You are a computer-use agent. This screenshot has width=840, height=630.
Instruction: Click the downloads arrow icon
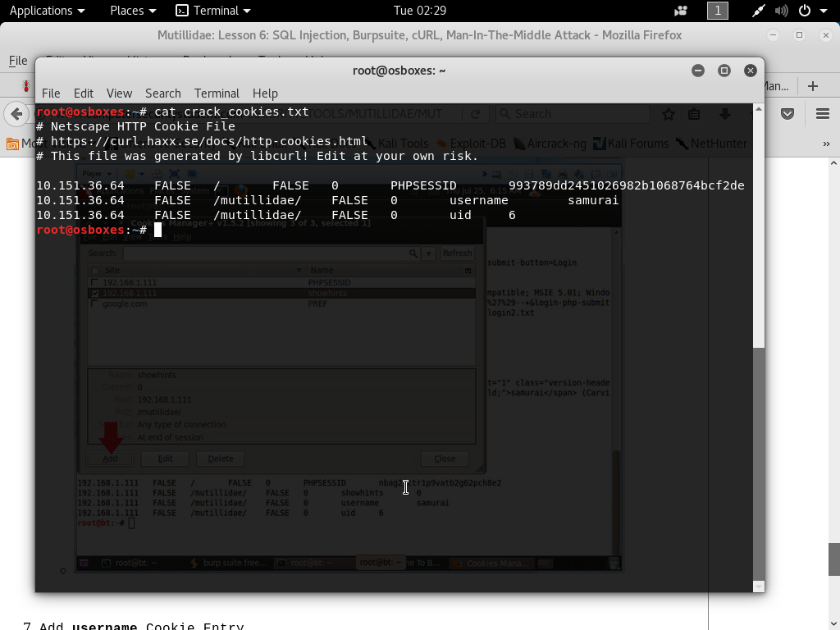(x=724, y=114)
